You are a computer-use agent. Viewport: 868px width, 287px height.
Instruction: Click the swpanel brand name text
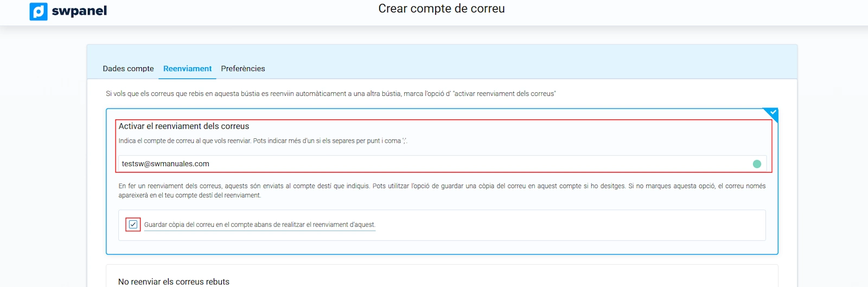click(x=79, y=11)
